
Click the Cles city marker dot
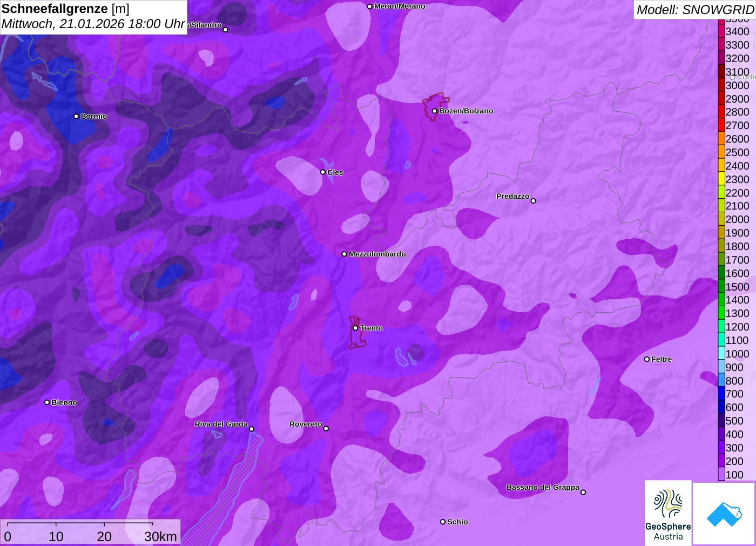(323, 172)
